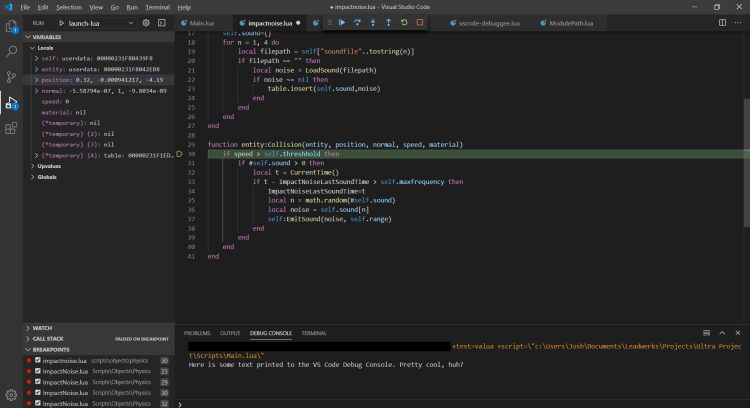Expand the Globals scope in Variables
Image resolution: width=750 pixels, height=408 pixels.
[47, 176]
